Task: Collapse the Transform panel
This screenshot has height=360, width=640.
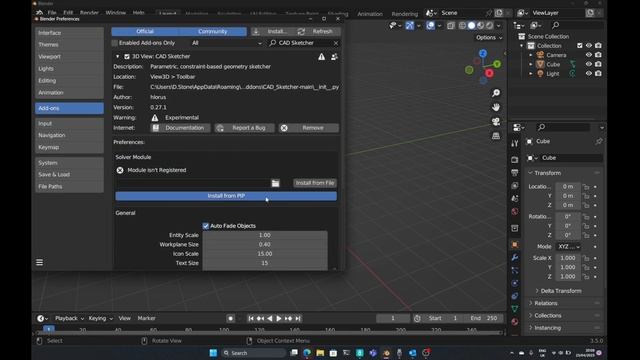Action: (x=547, y=173)
